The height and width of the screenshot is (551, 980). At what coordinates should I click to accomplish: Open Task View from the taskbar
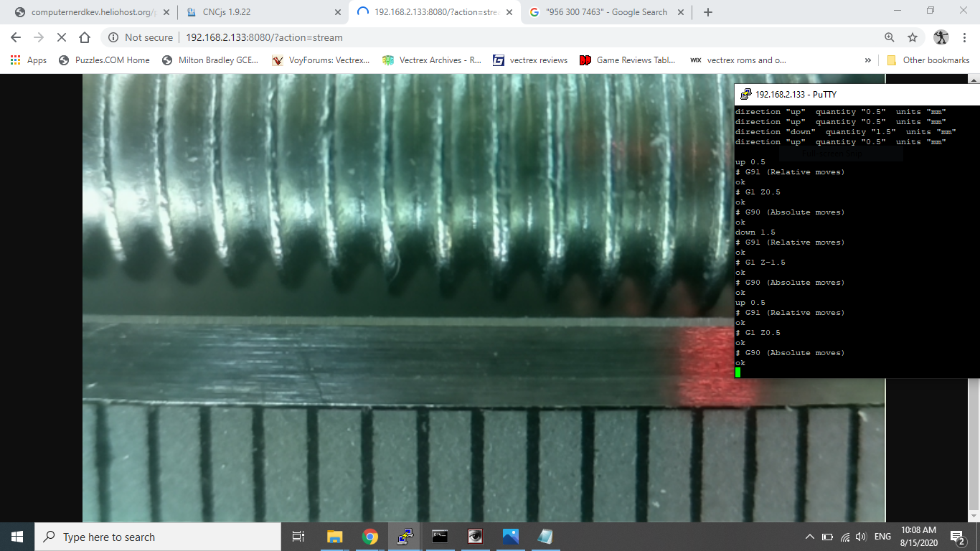click(x=298, y=536)
